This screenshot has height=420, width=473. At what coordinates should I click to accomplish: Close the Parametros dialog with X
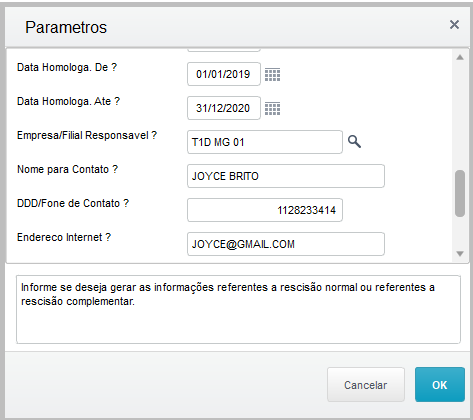tap(454, 24)
